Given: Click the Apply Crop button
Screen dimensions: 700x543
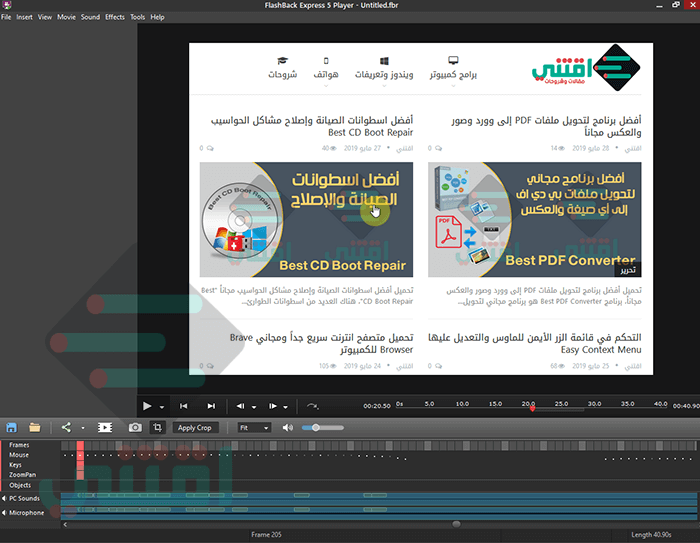Looking at the screenshot, I should [x=195, y=428].
